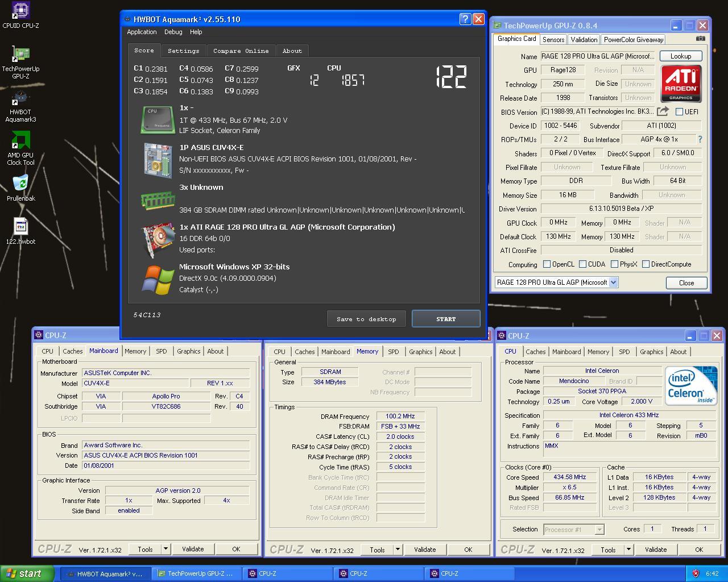
Task: Toggle the PhysX checkbox
Action: click(x=614, y=264)
